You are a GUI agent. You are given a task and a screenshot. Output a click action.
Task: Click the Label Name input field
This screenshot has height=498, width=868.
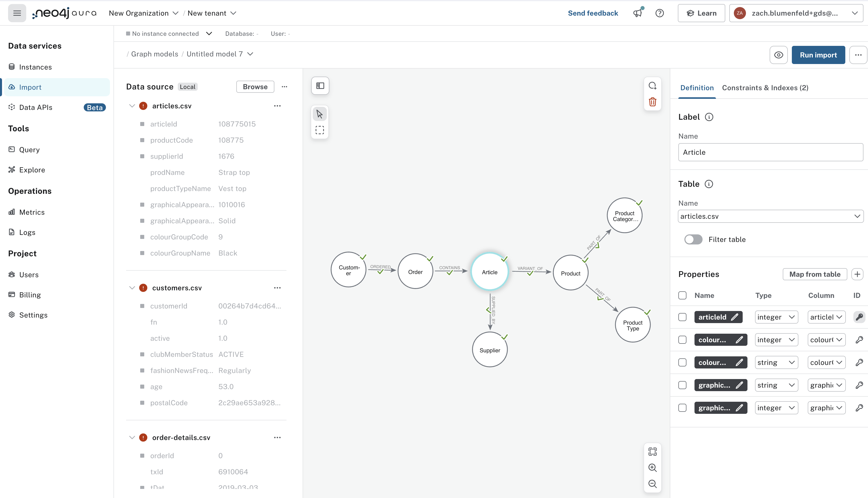click(x=770, y=152)
